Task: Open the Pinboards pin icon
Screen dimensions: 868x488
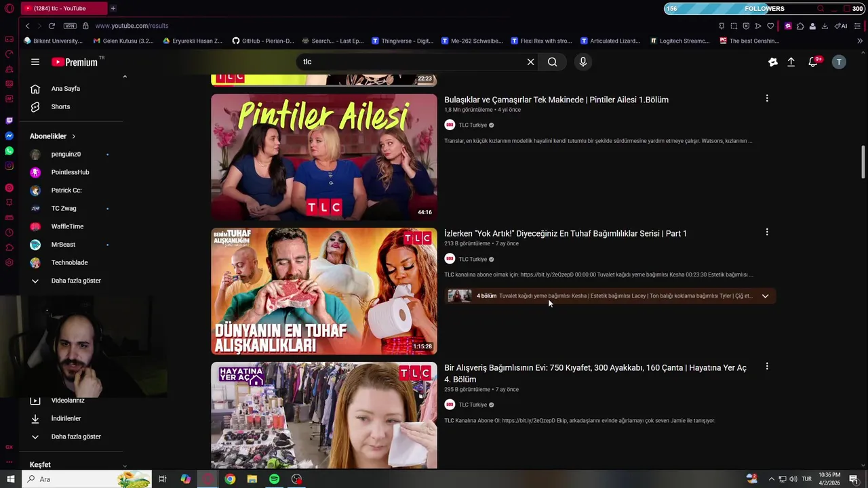Action: (722, 26)
